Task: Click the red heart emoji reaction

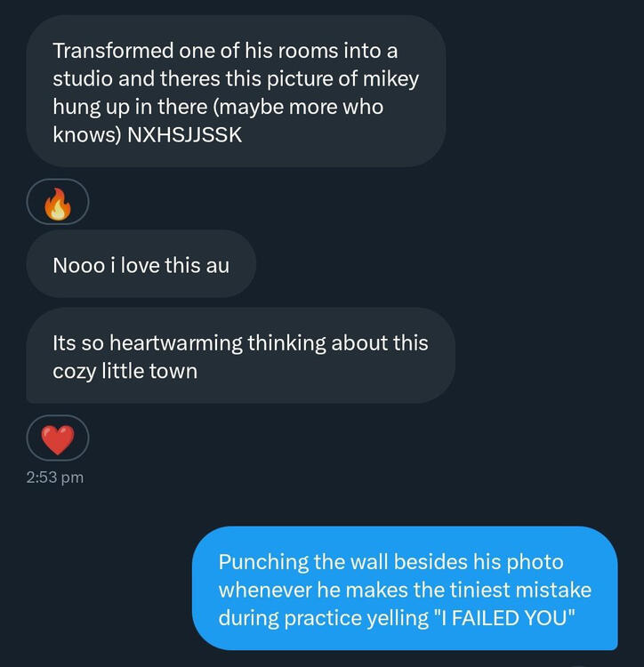Action: click(58, 438)
